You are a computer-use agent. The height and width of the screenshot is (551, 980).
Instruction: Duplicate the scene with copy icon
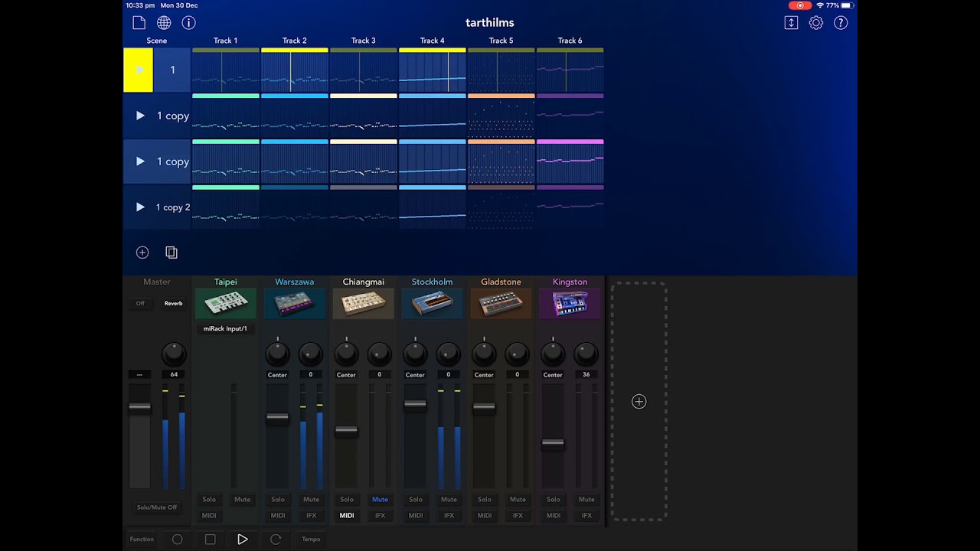(171, 253)
